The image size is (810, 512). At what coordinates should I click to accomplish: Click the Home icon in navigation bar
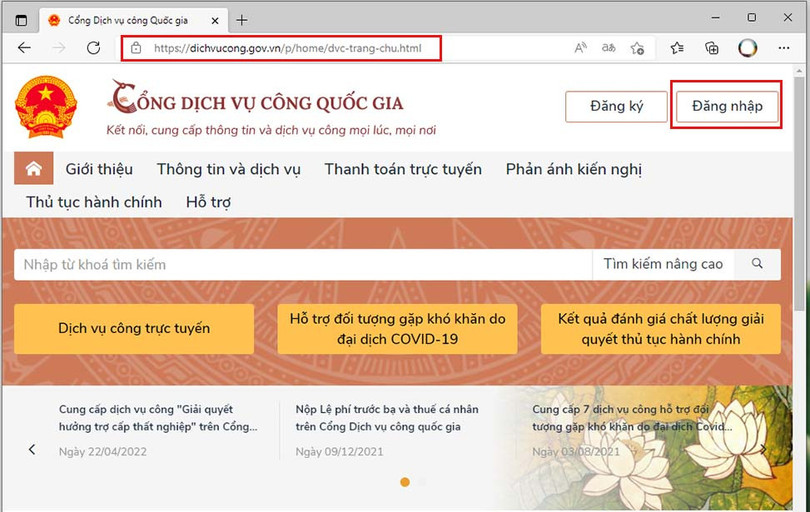33,169
